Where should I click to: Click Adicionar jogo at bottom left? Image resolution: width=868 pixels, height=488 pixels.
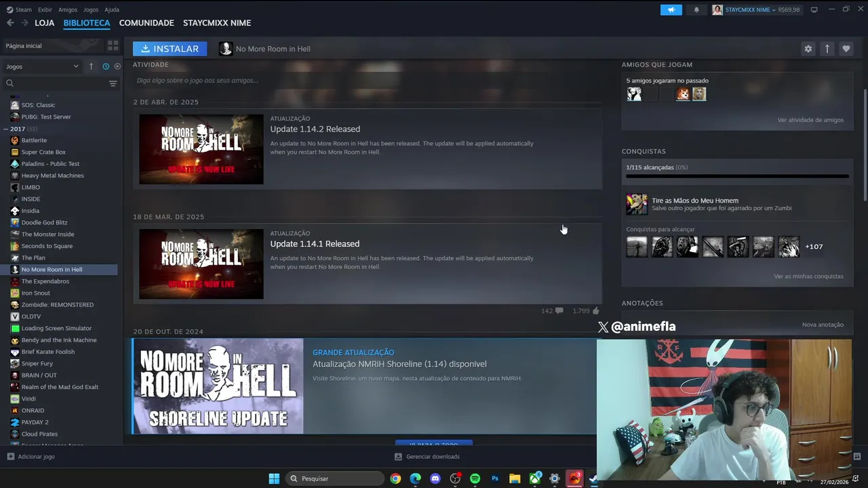[31, 457]
